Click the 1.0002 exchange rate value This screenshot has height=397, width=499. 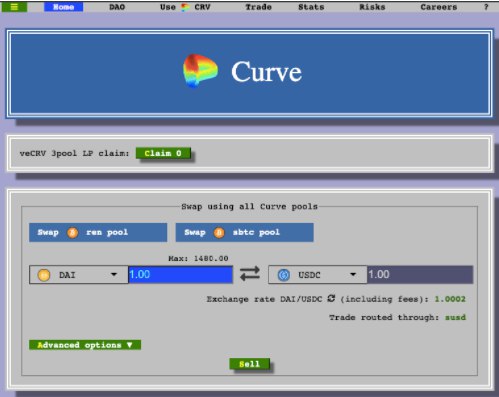click(450, 299)
